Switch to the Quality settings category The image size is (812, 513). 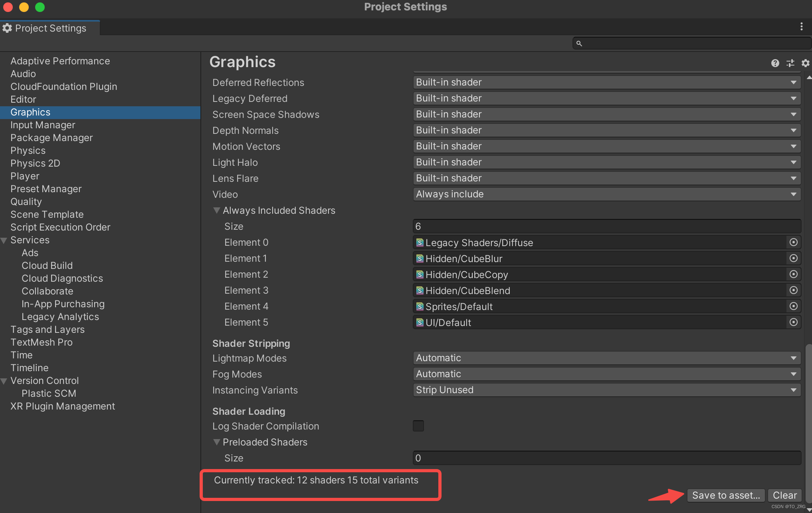coord(26,202)
